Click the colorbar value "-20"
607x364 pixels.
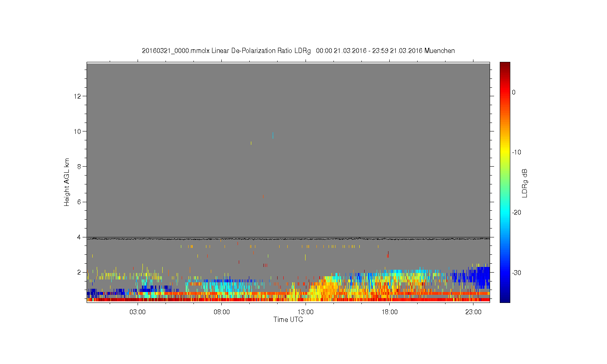[x=516, y=212]
